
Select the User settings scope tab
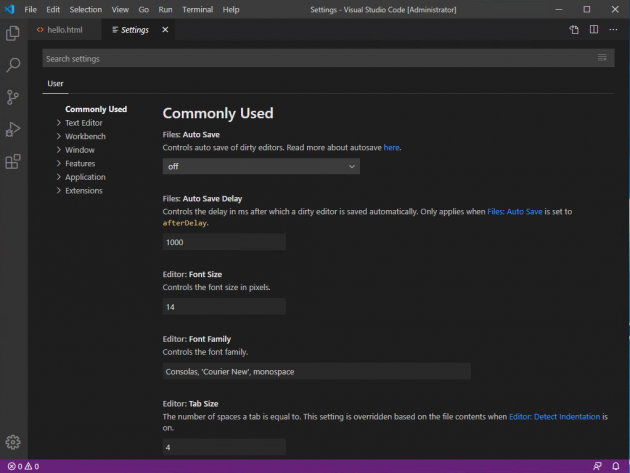coord(55,84)
